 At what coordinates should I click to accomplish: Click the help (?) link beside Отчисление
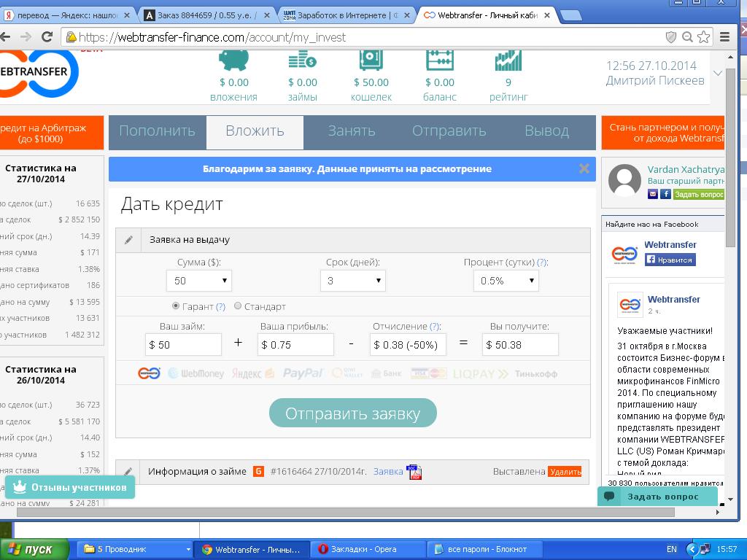435,327
